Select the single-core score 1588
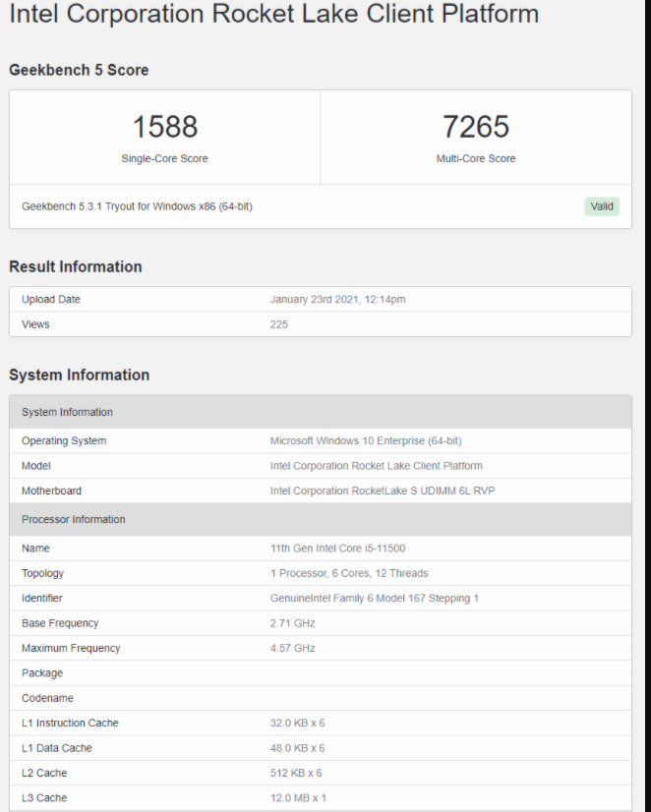The width and height of the screenshot is (651, 812). (x=164, y=127)
